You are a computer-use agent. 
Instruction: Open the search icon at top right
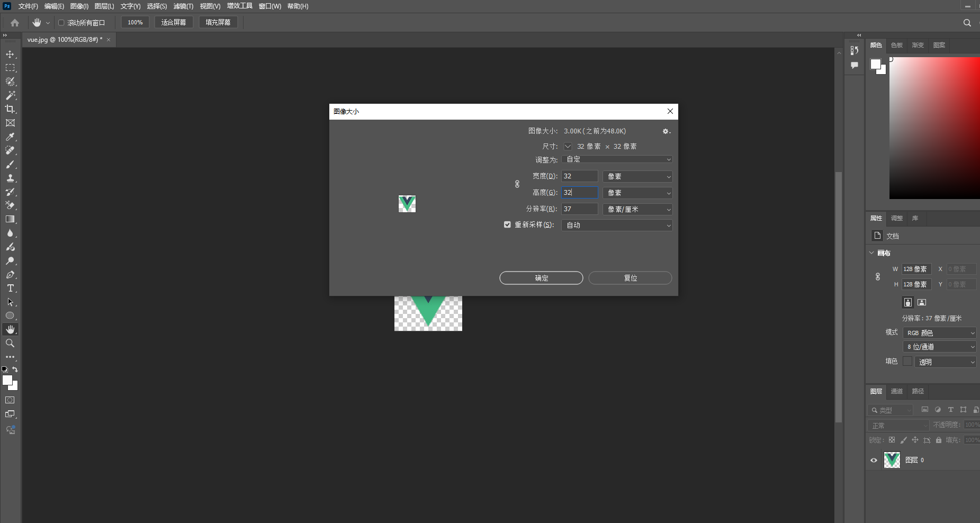click(x=967, y=23)
